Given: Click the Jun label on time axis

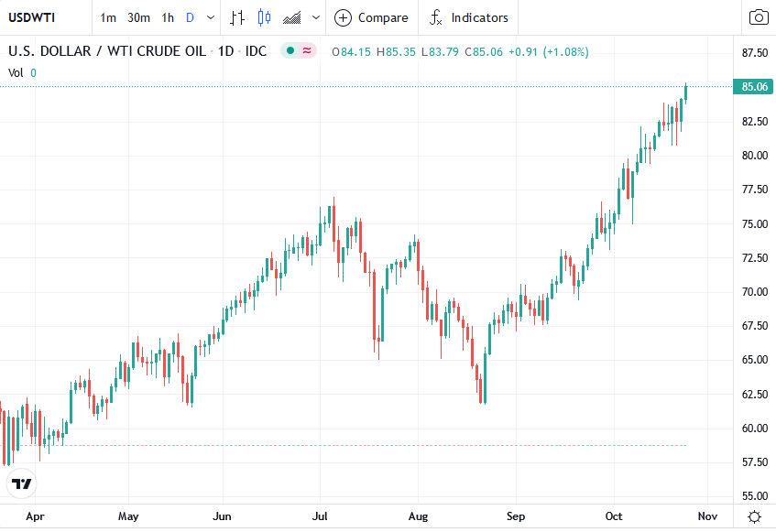Looking at the screenshot, I should [x=222, y=516].
